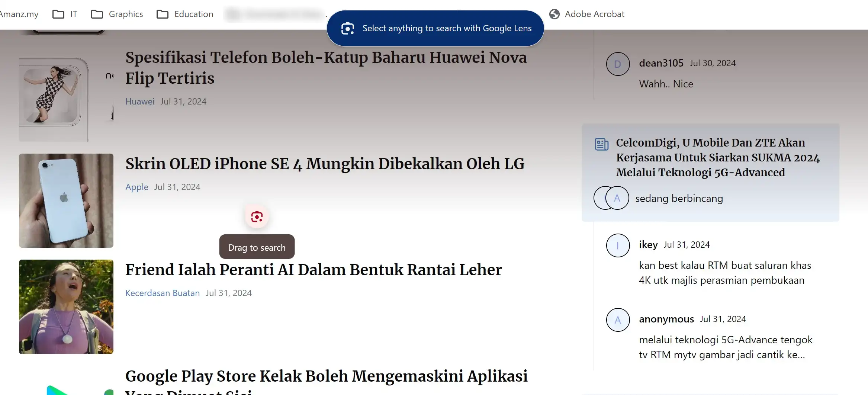868x395 pixels.
Task: Open Amanz.my from the bookmarks bar
Action: [19, 14]
